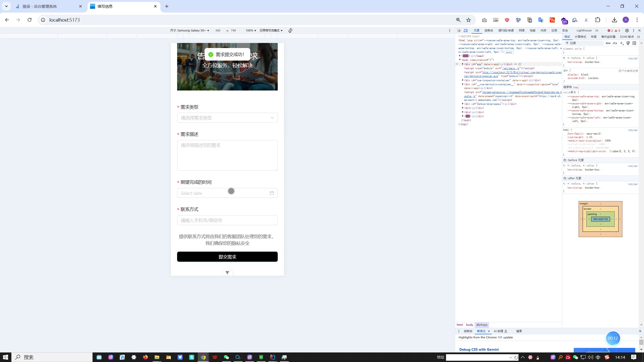The image size is (644, 362).
Task: Add a new style rule with plus icon
Action: (622, 43)
